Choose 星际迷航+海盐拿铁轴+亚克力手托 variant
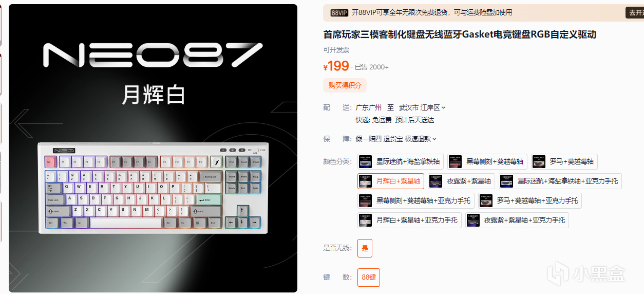The width and height of the screenshot is (644, 294). (560, 181)
